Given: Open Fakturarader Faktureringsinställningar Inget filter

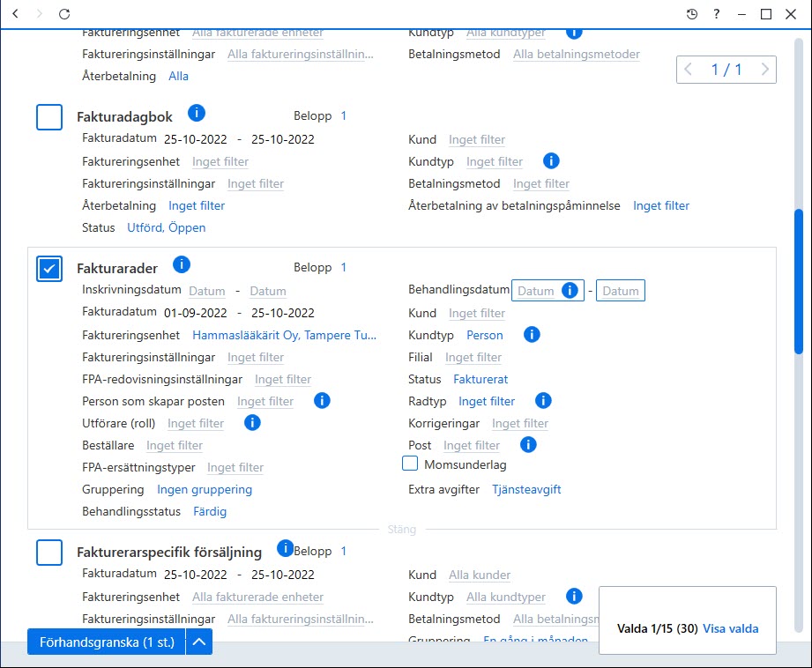Looking at the screenshot, I should (256, 357).
